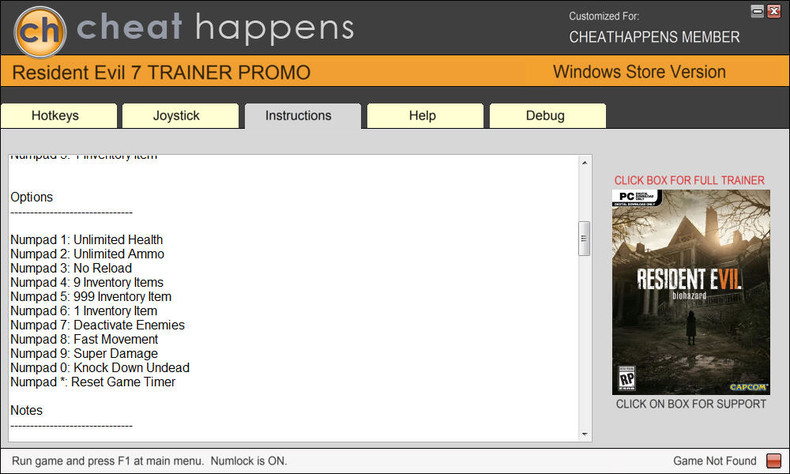Click the scroll up arrow in instructions
Viewport: 790px width, 474px height.
click(x=584, y=163)
